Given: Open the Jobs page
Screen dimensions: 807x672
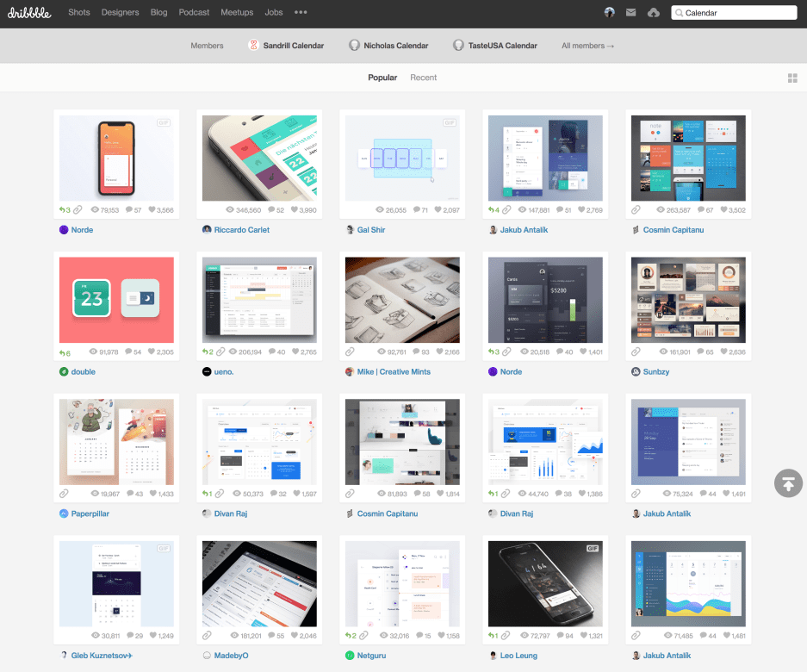Looking at the screenshot, I should (274, 12).
